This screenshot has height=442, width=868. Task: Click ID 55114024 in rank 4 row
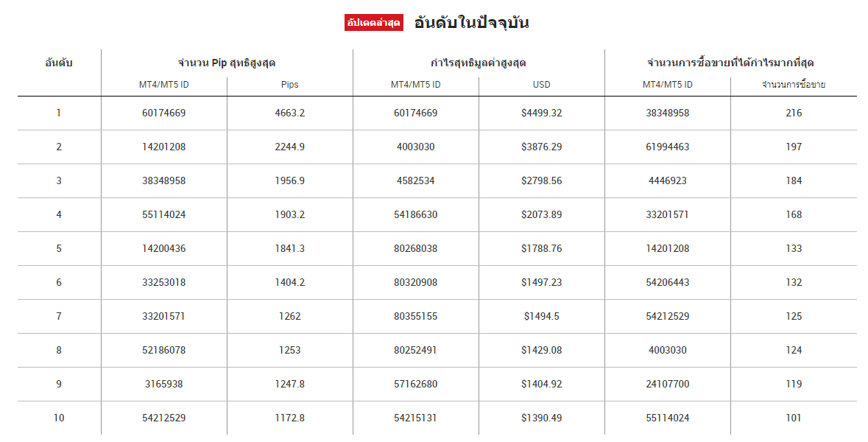coord(164,214)
